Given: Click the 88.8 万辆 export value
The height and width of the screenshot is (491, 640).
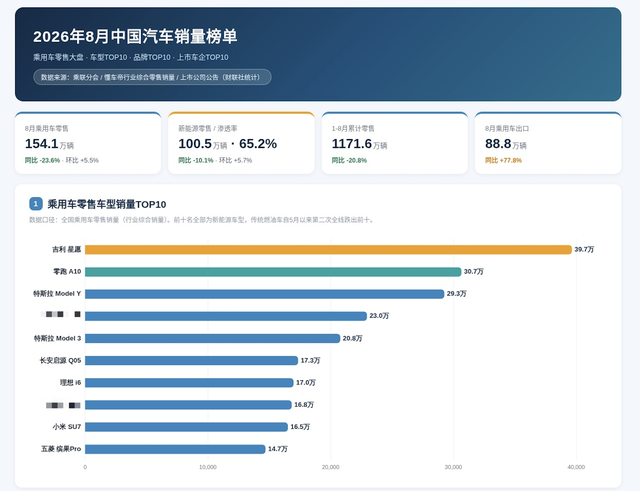Looking at the screenshot, I should point(506,144).
